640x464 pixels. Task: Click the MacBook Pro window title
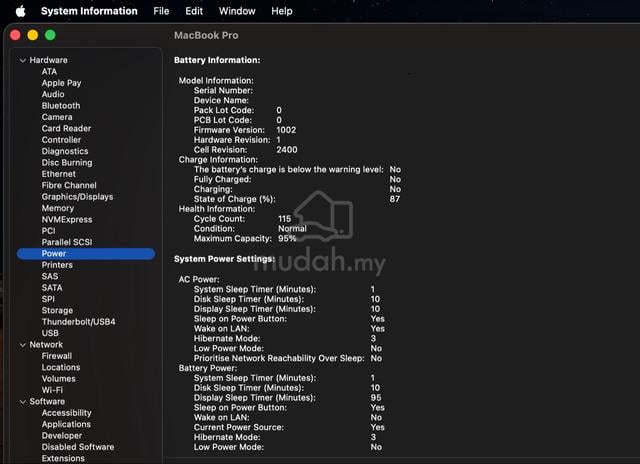coord(206,36)
